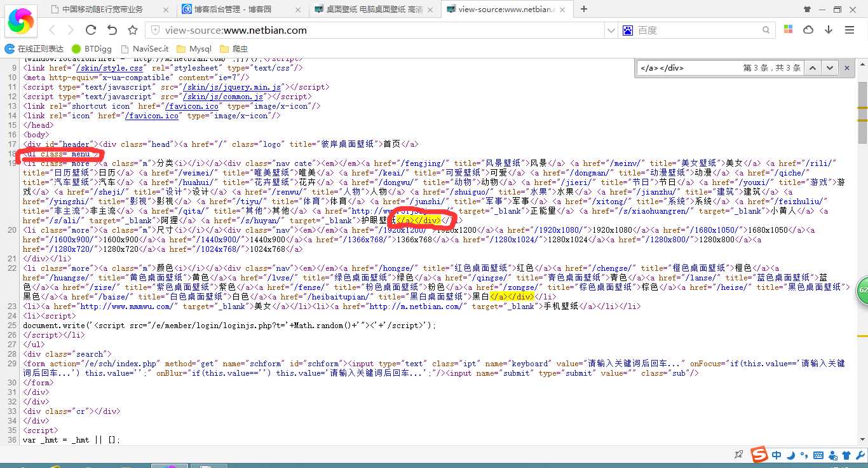Switch to the 博客后台管理 - 博客园 tab
This screenshot has width=868, height=468.
coord(241,9)
